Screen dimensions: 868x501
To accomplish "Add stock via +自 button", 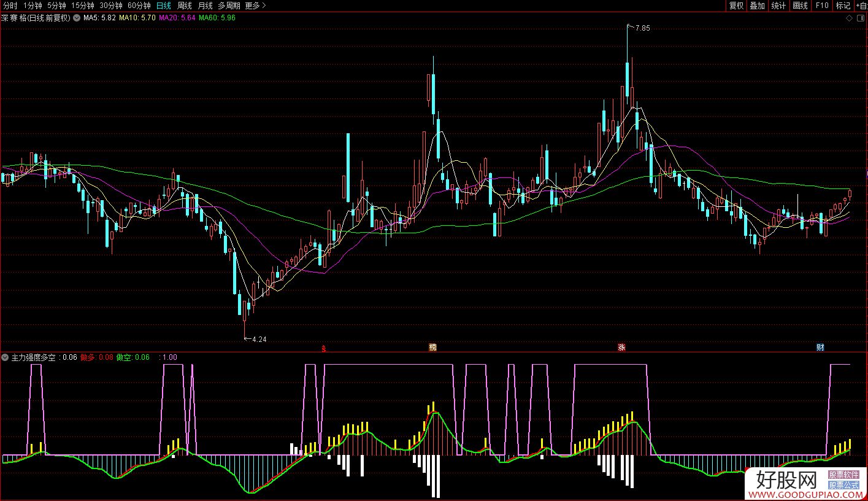I will tap(861, 6).
